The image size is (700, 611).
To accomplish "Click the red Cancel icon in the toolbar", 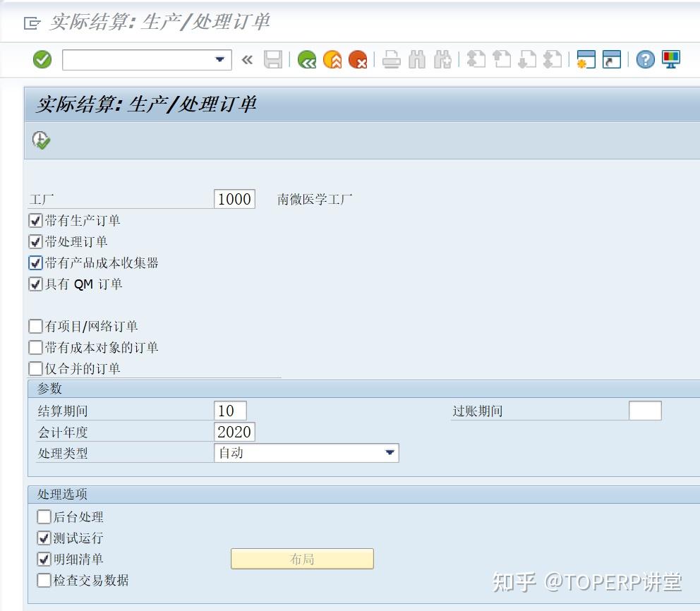I will coord(358,59).
